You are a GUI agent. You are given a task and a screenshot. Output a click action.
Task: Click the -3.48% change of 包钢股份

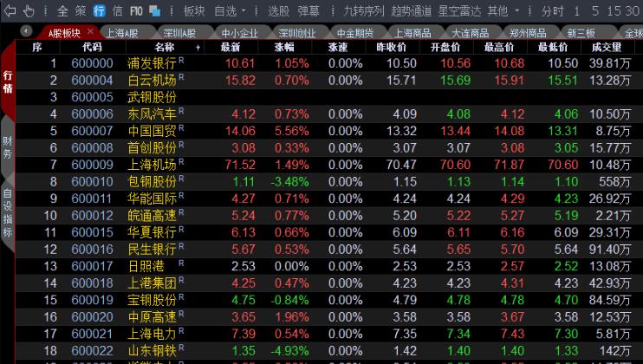pyautogui.click(x=289, y=182)
